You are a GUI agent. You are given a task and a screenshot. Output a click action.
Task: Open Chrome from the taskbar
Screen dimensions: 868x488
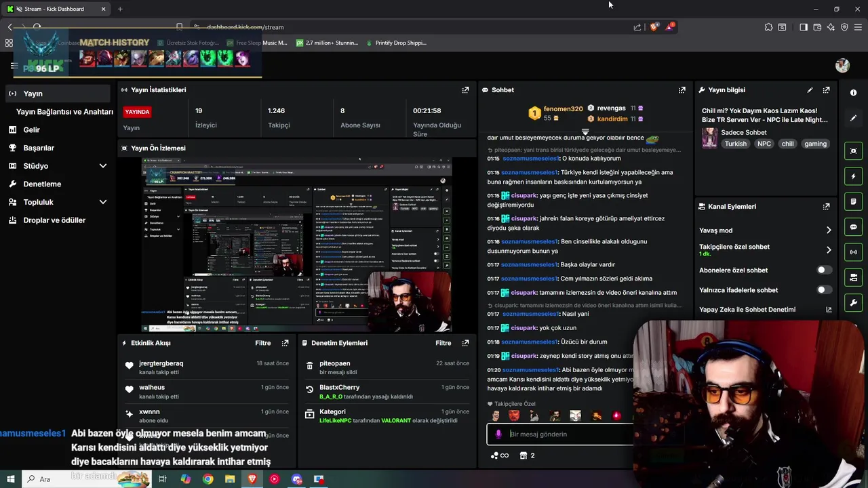click(208, 479)
